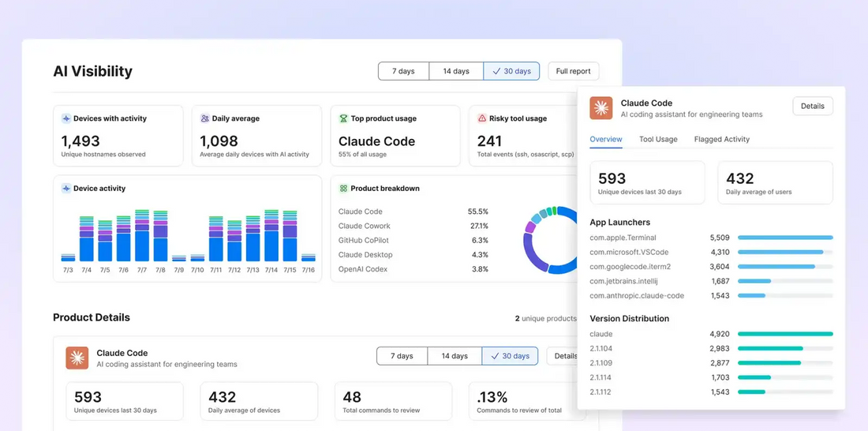Click the 55.5% Claude Code percentage
Viewport: 868px width, 431px height.
pyautogui.click(x=477, y=212)
